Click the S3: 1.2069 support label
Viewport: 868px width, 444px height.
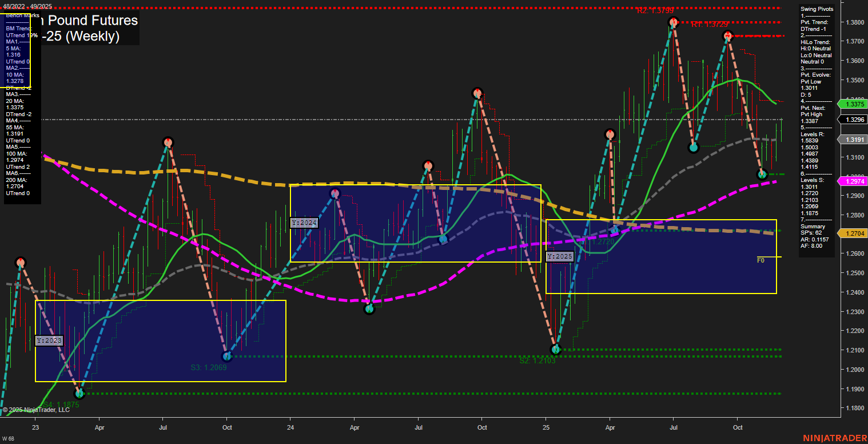tap(209, 367)
